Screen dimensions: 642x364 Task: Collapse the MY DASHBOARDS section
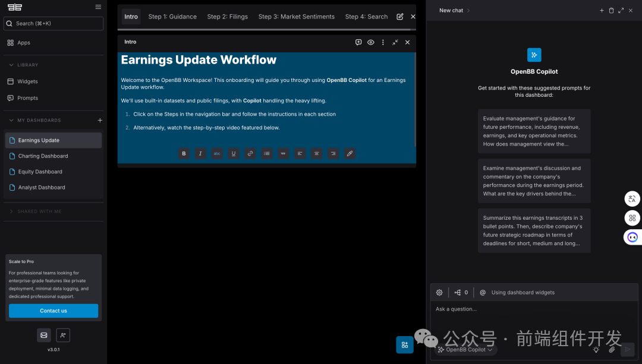point(11,120)
